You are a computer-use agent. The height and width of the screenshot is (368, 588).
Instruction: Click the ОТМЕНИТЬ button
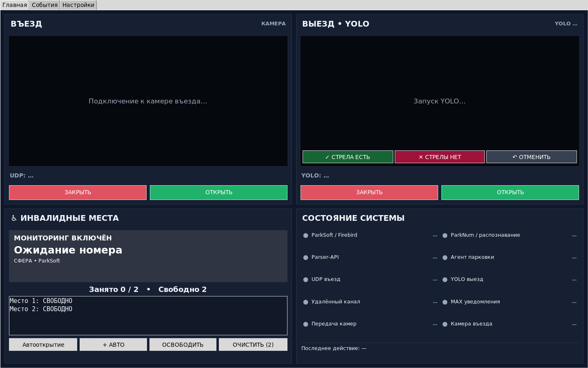(x=532, y=157)
